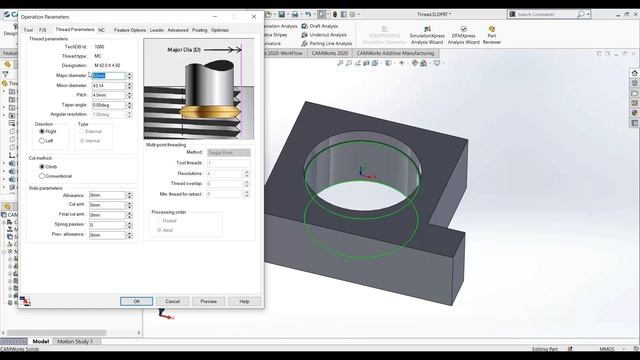Screen dimensions: 640x360
Task: Select Axial processing order
Action: click(165, 230)
